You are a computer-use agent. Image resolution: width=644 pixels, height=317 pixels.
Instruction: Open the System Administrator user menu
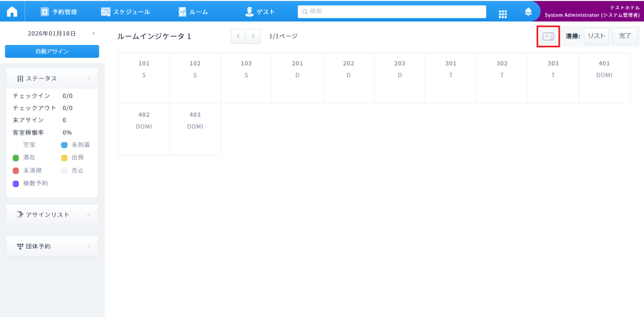[592, 11]
